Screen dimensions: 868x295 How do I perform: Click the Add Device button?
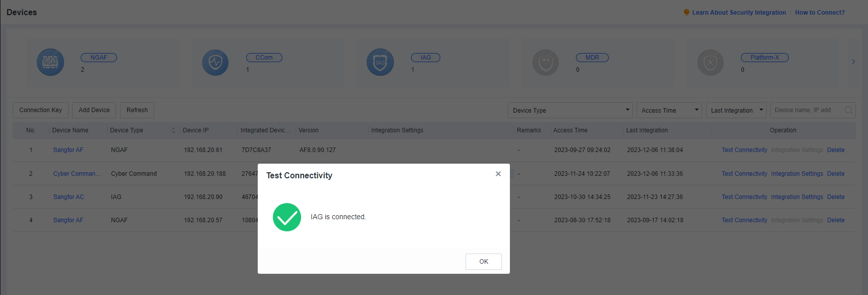pyautogui.click(x=94, y=110)
